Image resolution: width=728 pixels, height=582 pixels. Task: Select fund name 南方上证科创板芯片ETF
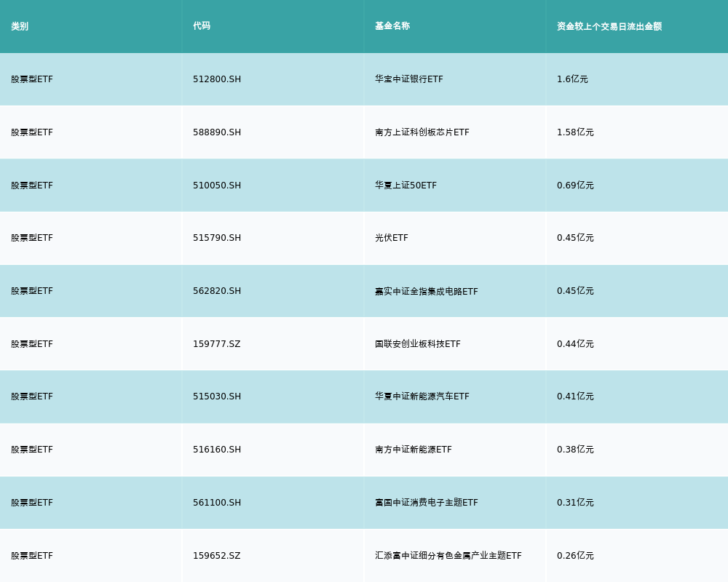(x=422, y=132)
